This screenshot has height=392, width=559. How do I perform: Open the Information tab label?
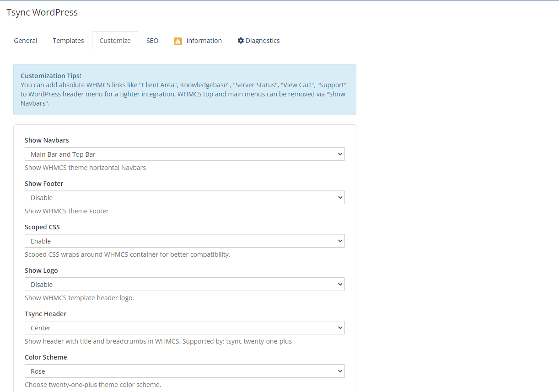coord(204,41)
